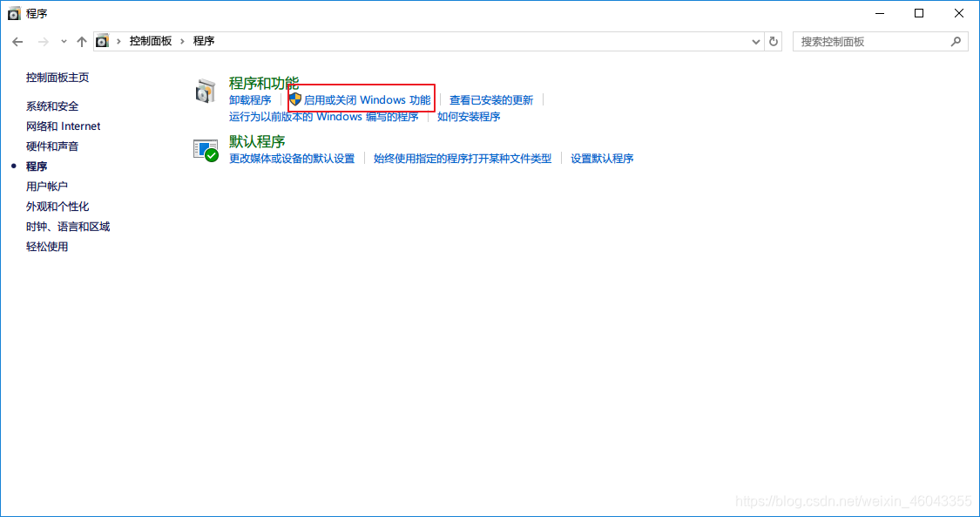This screenshot has height=517, width=980.
Task: Expand the address bar history dropdown
Action: [755, 42]
